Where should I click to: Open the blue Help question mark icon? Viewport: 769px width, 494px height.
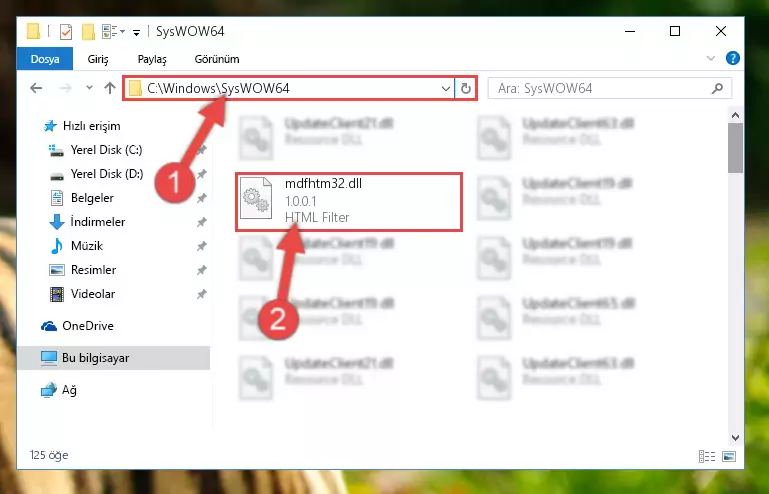tap(732, 58)
